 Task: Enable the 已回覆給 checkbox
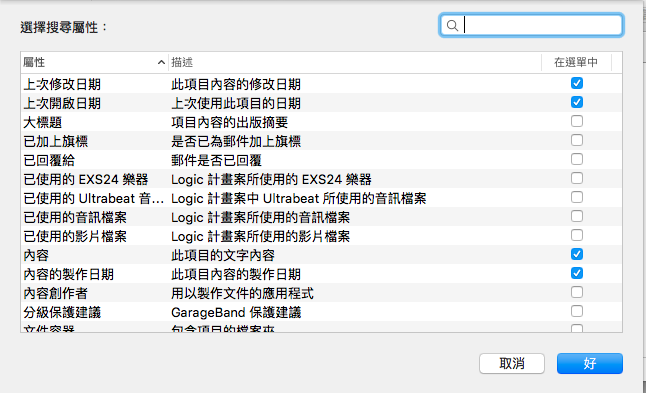(x=577, y=159)
